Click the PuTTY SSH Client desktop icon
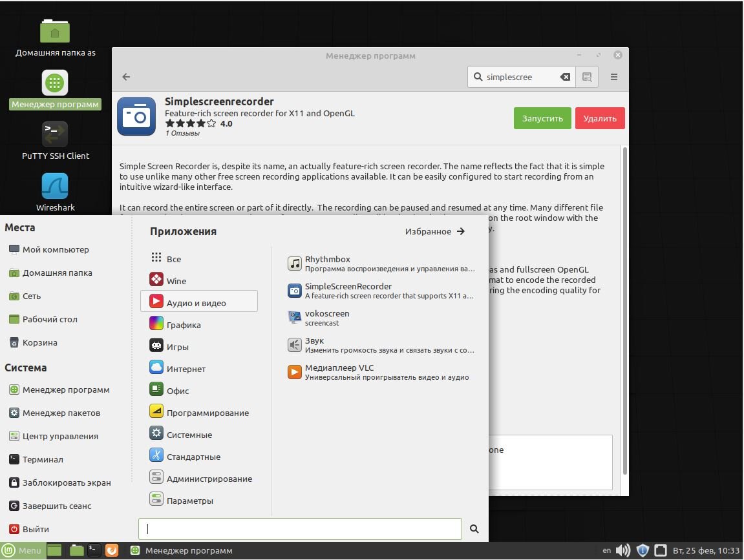This screenshot has width=744, height=560. tap(55, 141)
